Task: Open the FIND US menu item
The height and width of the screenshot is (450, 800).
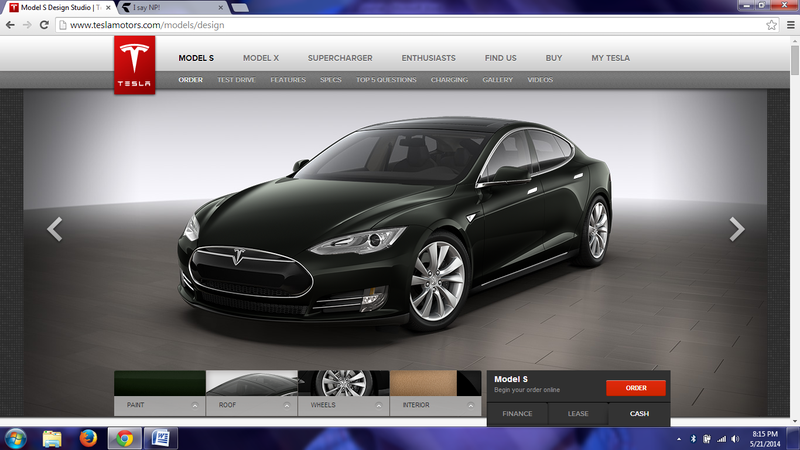Action: click(x=501, y=58)
